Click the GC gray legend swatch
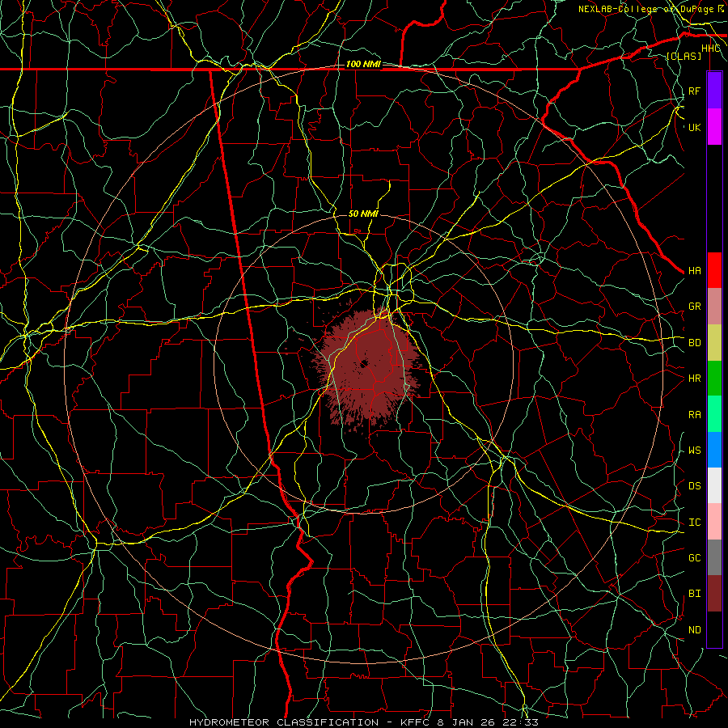The width and height of the screenshot is (728, 728). coord(714,557)
